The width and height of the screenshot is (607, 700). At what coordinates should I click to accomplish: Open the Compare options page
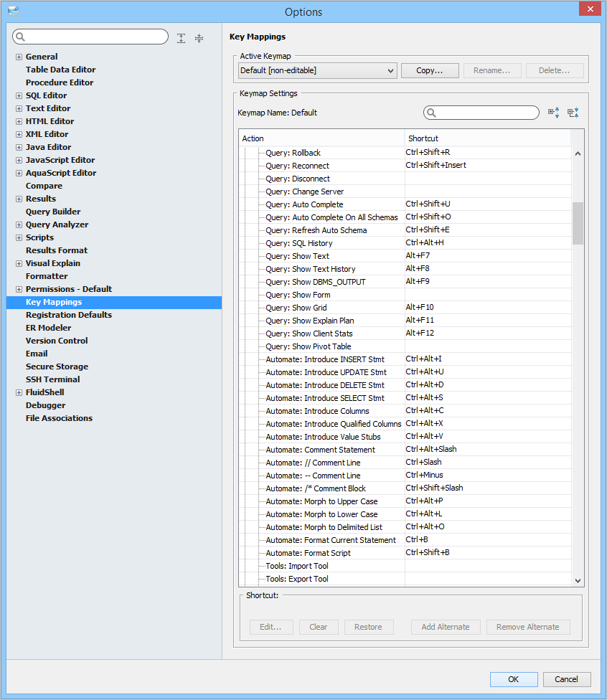[44, 186]
